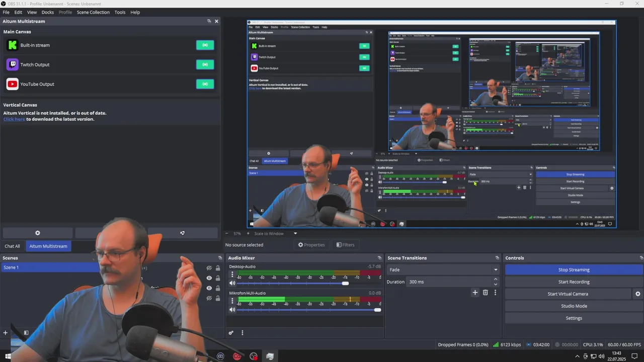Open virtual camera gear configuration
The image size is (644, 362).
638,294
